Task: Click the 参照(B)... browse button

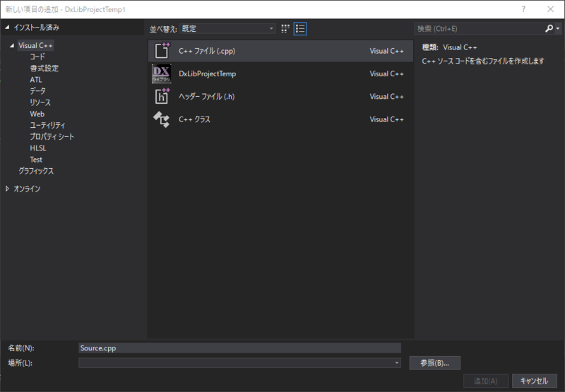Action: [x=434, y=363]
